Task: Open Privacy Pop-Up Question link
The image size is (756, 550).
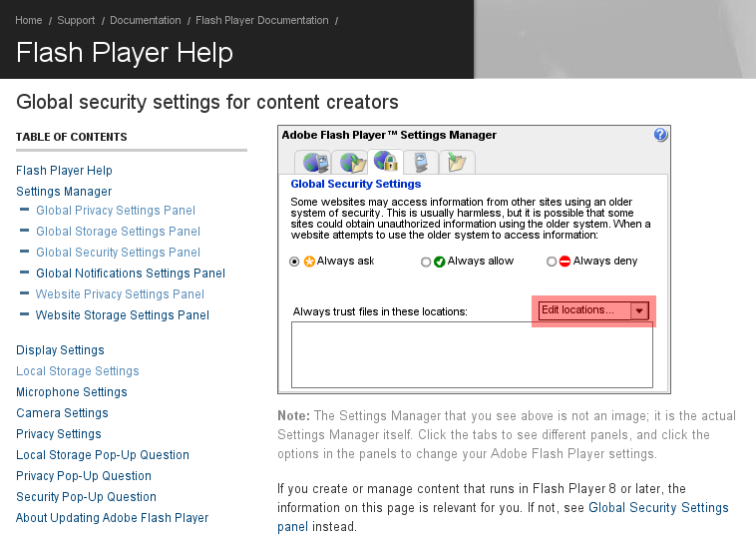Action: (x=84, y=476)
